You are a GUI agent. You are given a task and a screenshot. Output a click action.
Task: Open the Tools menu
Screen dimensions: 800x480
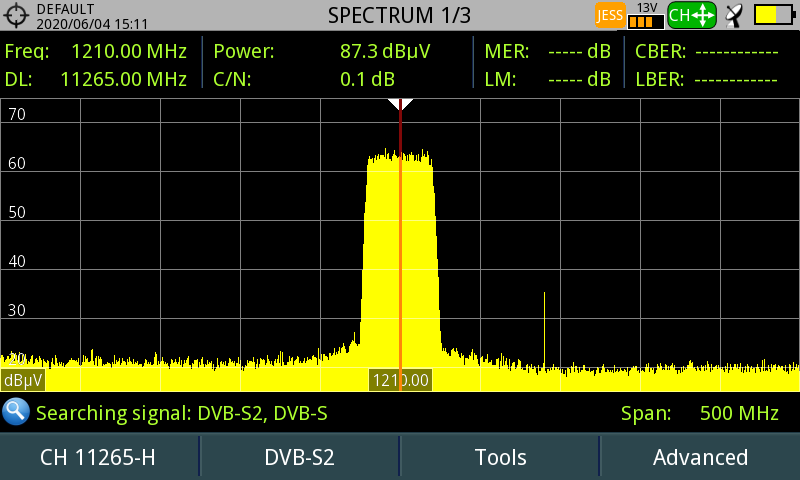click(500, 457)
